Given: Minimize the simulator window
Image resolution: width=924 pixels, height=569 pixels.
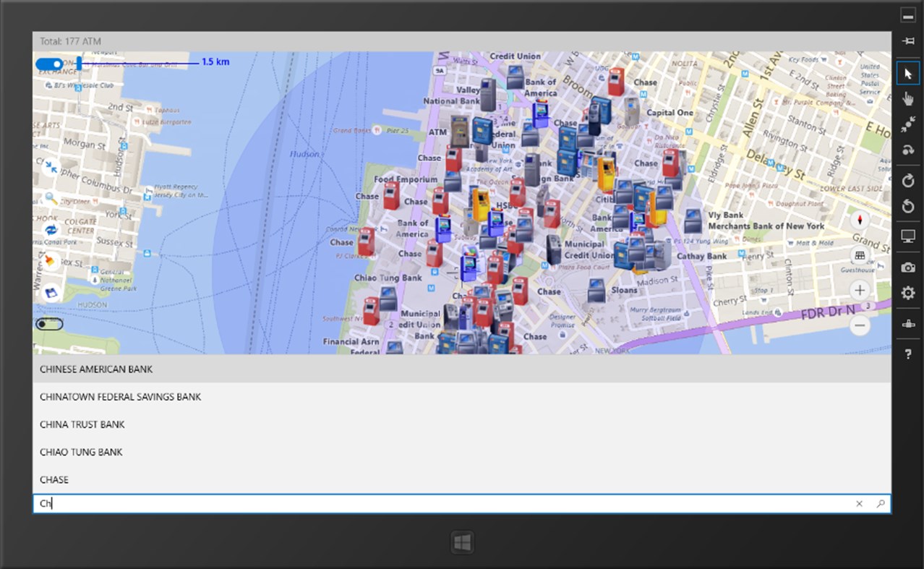Looking at the screenshot, I should tap(908, 16).
